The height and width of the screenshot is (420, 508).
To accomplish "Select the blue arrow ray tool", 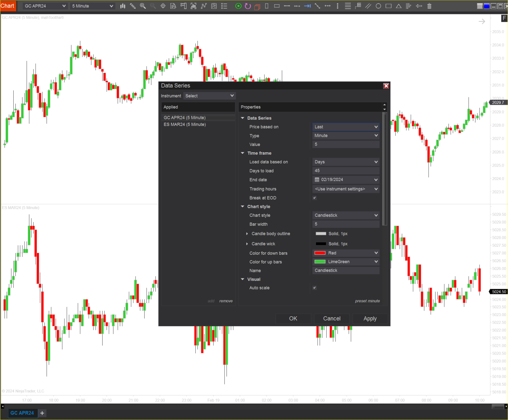I will pyautogui.click(x=307, y=6).
